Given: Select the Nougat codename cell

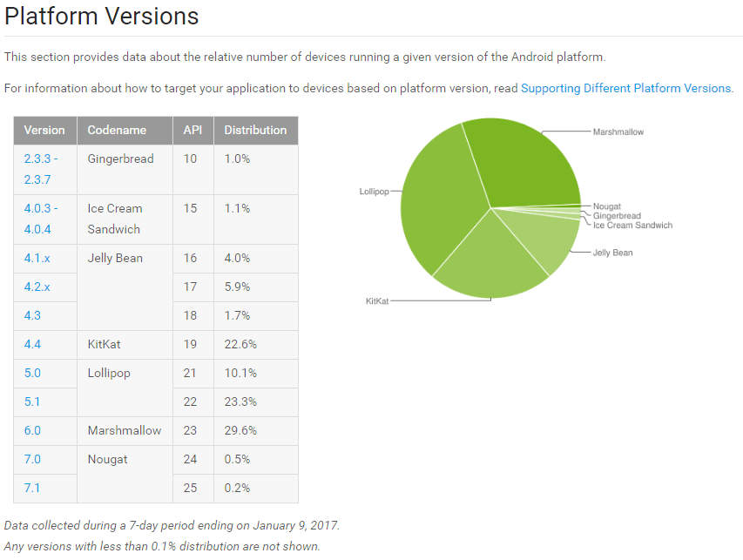Looking at the screenshot, I should point(125,474).
